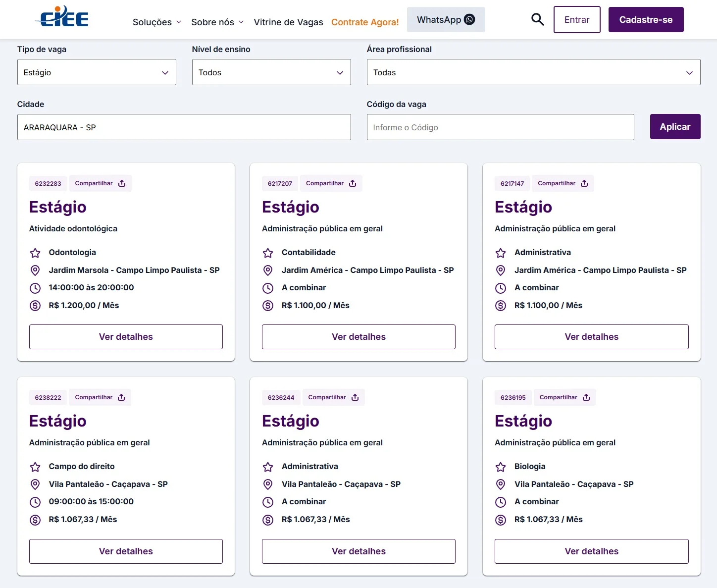Viewport: 717px width, 588px height.
Task: Click the star icon beside Contabilidade
Action: click(x=268, y=253)
